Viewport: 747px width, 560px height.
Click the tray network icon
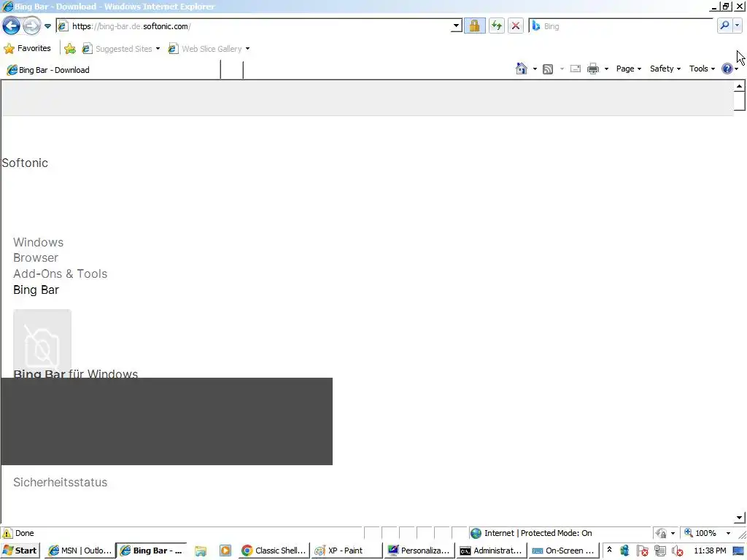tap(659, 551)
